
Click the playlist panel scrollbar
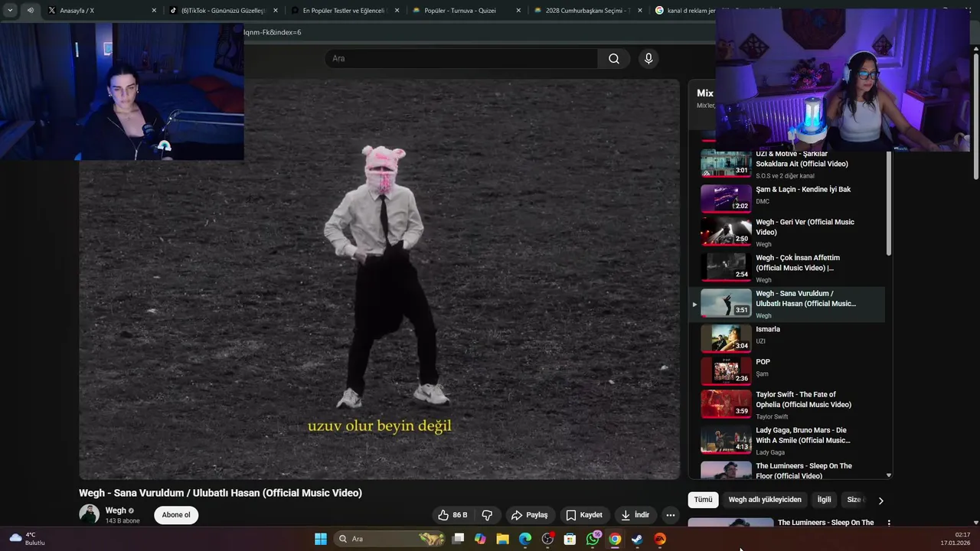click(889, 204)
